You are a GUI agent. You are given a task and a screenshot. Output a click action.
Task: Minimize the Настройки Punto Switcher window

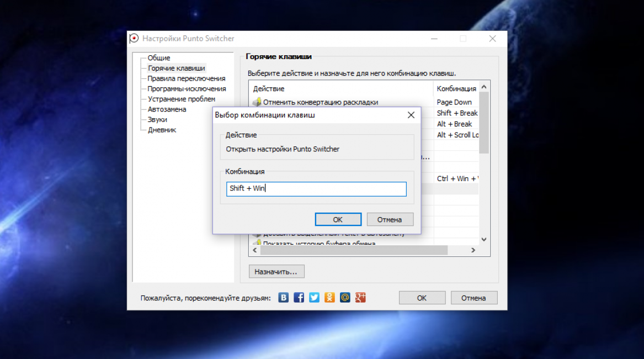point(434,39)
